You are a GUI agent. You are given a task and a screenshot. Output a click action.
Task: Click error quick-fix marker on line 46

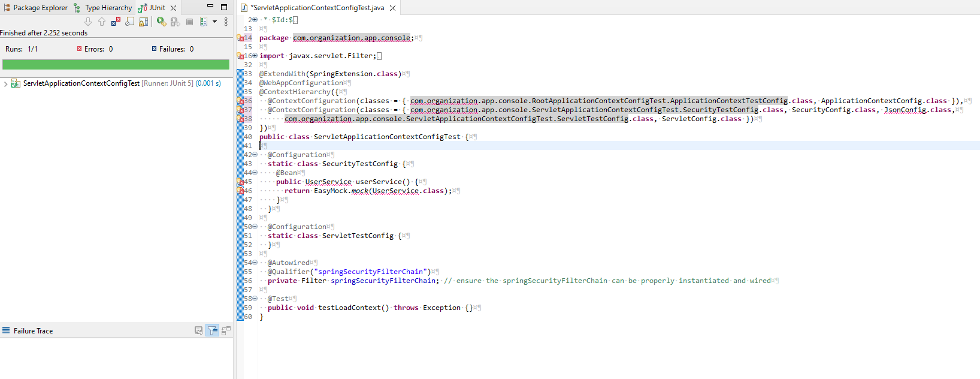(240, 191)
